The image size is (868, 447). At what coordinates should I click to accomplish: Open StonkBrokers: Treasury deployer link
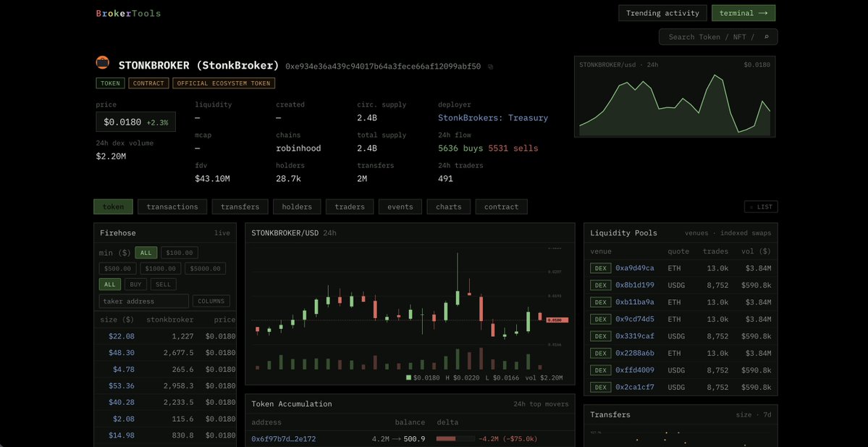click(493, 118)
